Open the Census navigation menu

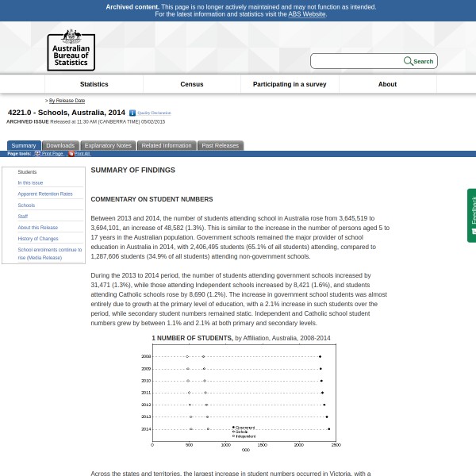[x=192, y=84]
